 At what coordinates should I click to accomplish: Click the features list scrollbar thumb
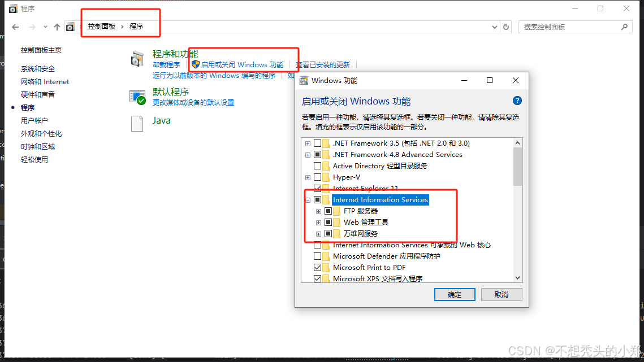(x=517, y=166)
